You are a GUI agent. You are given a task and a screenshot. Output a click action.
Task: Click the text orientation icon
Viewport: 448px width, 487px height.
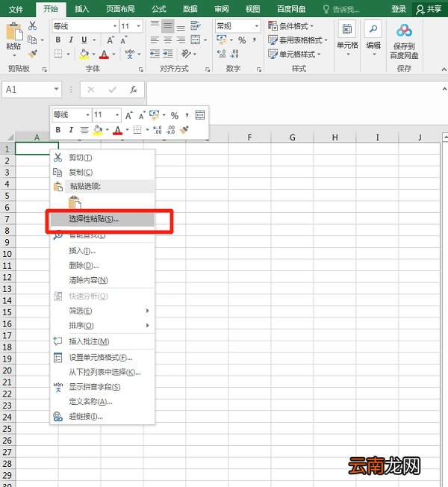coord(186,54)
